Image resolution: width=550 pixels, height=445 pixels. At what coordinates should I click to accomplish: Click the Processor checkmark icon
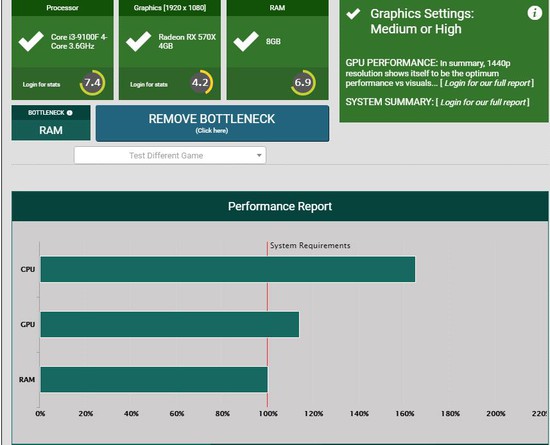[x=31, y=41]
